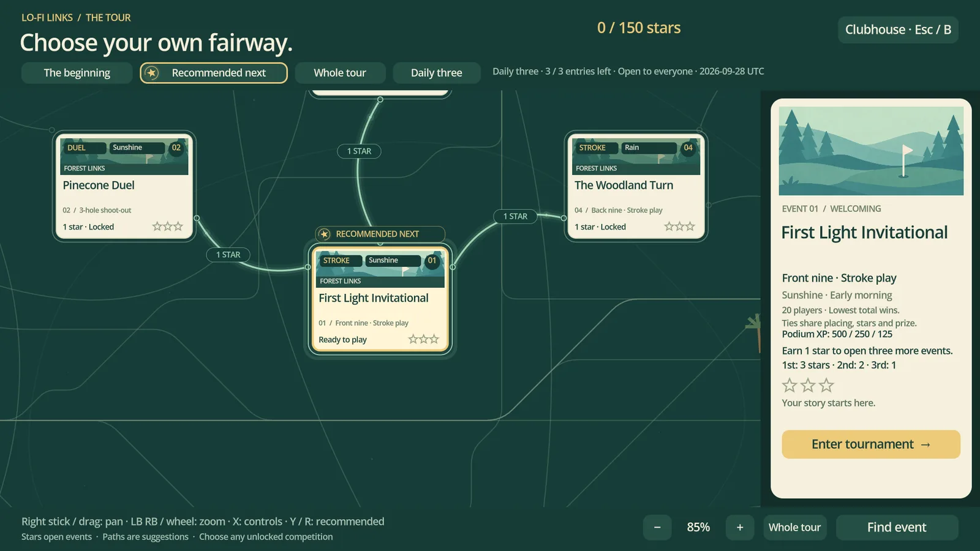
Task: Click the Podium XP: 500 / 250 / 125 line
Action: [x=837, y=334]
